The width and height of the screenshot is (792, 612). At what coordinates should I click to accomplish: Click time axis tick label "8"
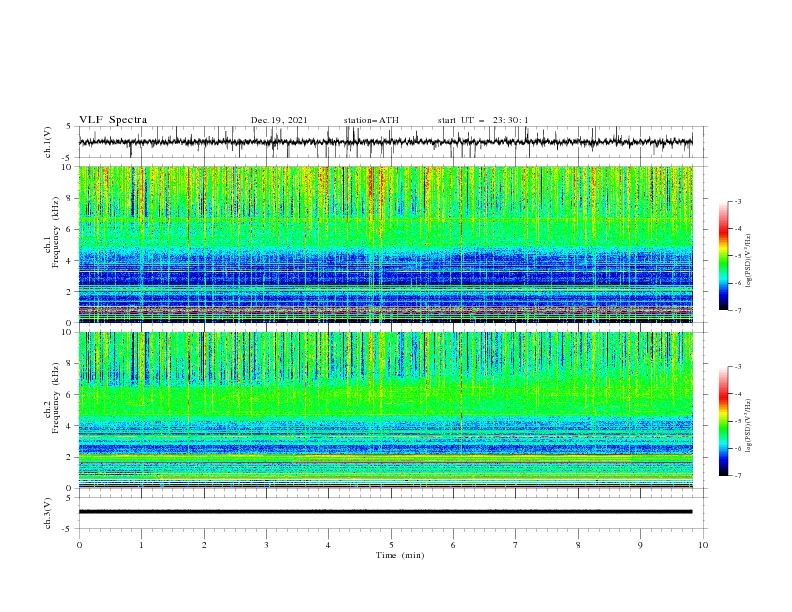click(578, 545)
